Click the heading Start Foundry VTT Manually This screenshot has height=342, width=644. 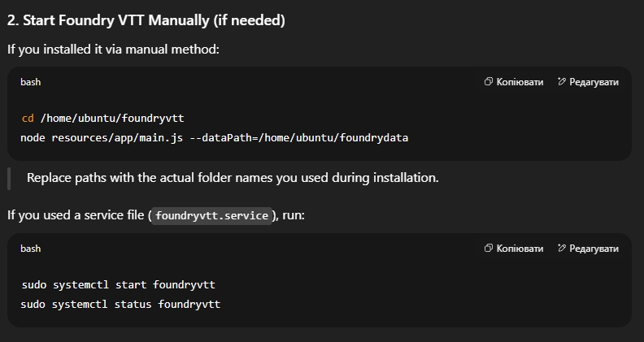point(146,20)
